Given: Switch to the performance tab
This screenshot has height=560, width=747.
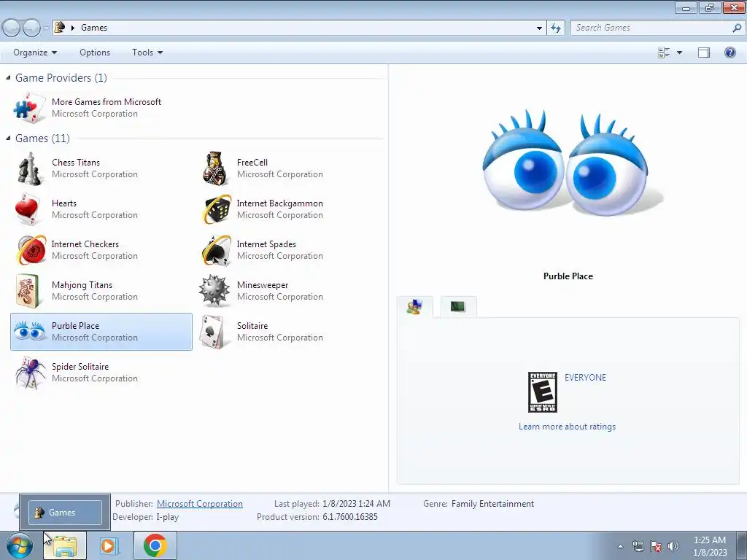Looking at the screenshot, I should [x=458, y=307].
